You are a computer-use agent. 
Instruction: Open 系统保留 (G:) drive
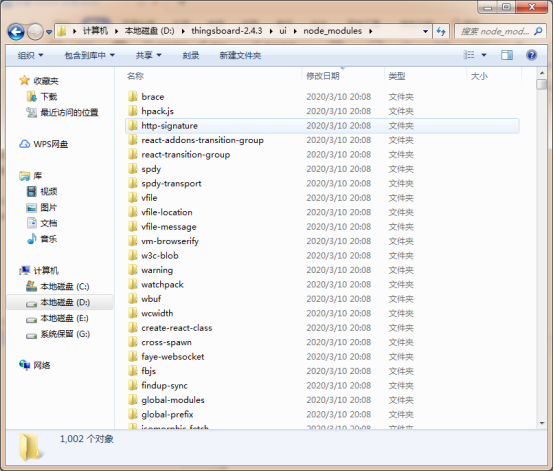coord(65,334)
